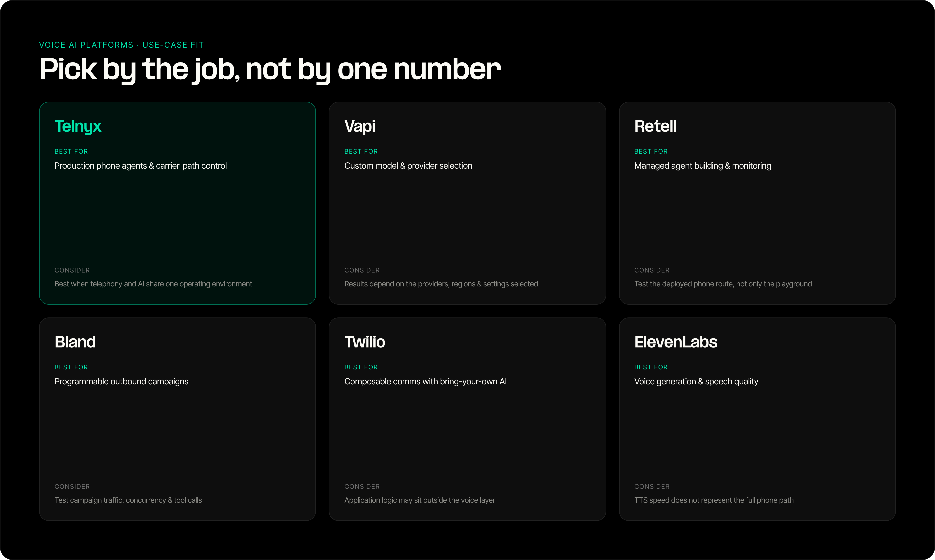This screenshot has width=935, height=560.
Task: Click the BEST FOR label in Telnyx card
Action: click(x=71, y=151)
